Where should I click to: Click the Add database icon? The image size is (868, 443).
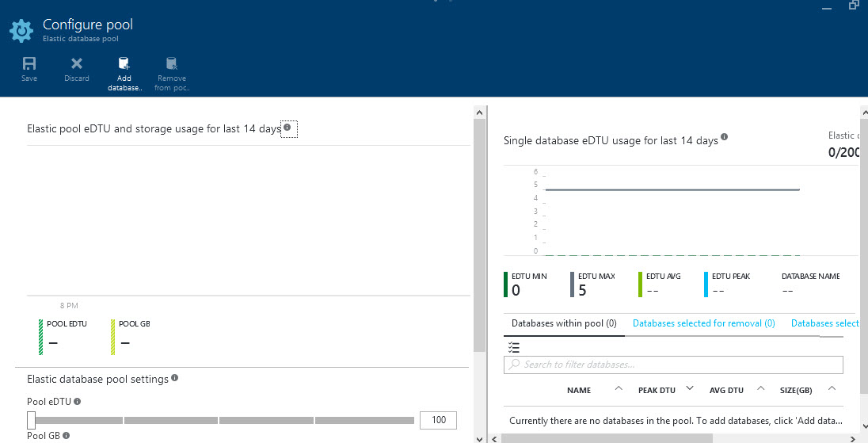pyautogui.click(x=124, y=64)
